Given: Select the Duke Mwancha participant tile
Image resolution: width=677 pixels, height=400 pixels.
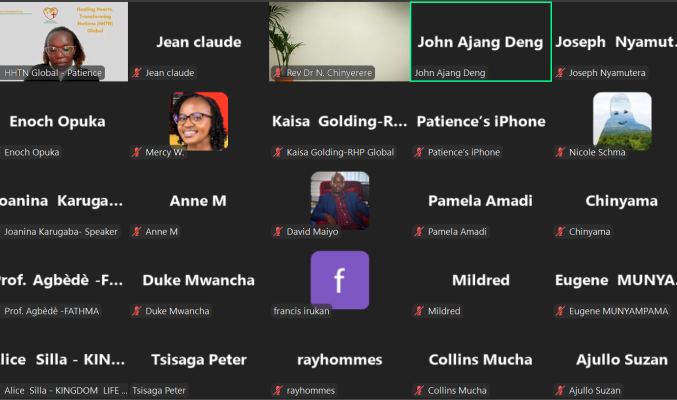Looking at the screenshot, I should 199,280.
